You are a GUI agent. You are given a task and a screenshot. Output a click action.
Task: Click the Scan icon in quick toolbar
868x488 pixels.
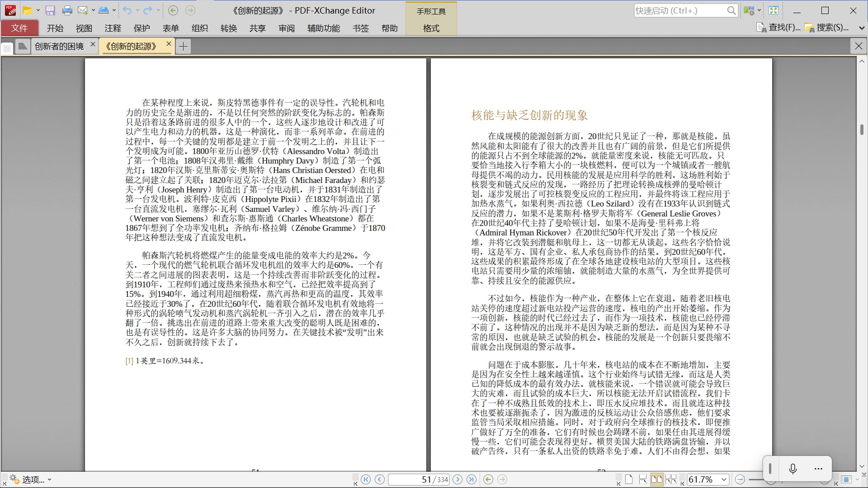(104, 10)
